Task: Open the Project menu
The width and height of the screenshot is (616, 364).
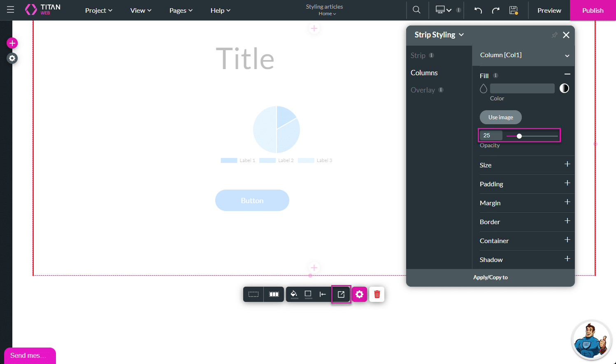Action: [x=98, y=10]
